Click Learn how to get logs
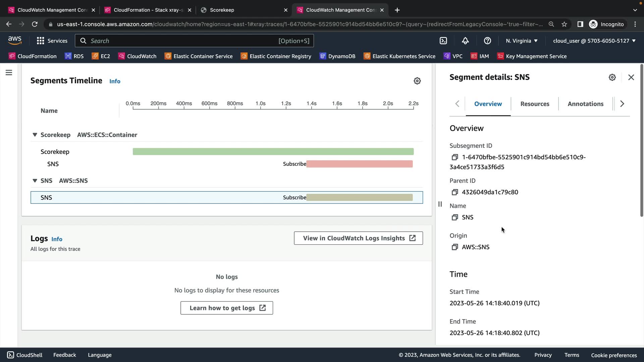The image size is (644, 362). click(227, 308)
